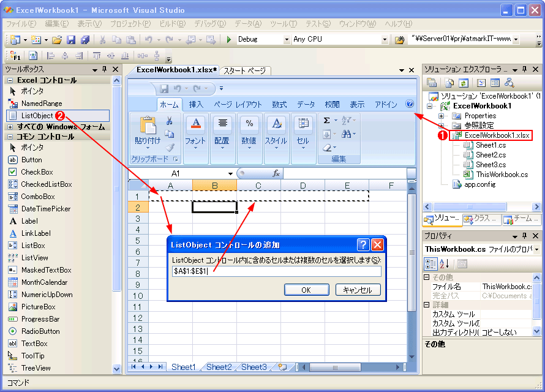Click the Excel Copy icon in Clipboard group
Viewport: 545px width, 392px height.
(x=169, y=134)
